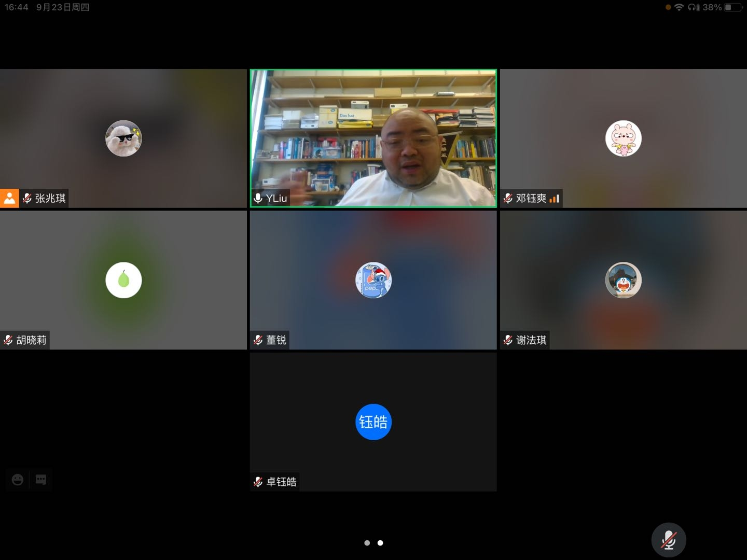Click the blue 钰皓 avatar circle
Image resolution: width=747 pixels, height=560 pixels.
click(374, 422)
